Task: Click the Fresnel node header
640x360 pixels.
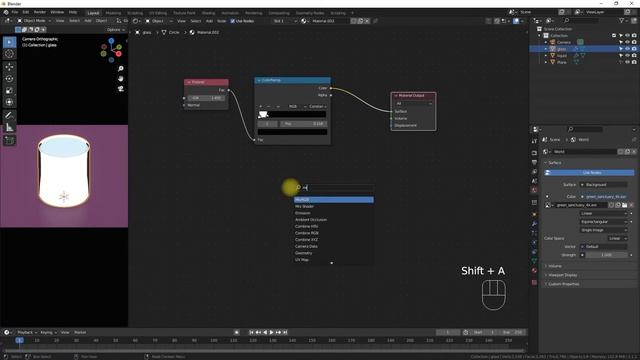Action: point(206,82)
